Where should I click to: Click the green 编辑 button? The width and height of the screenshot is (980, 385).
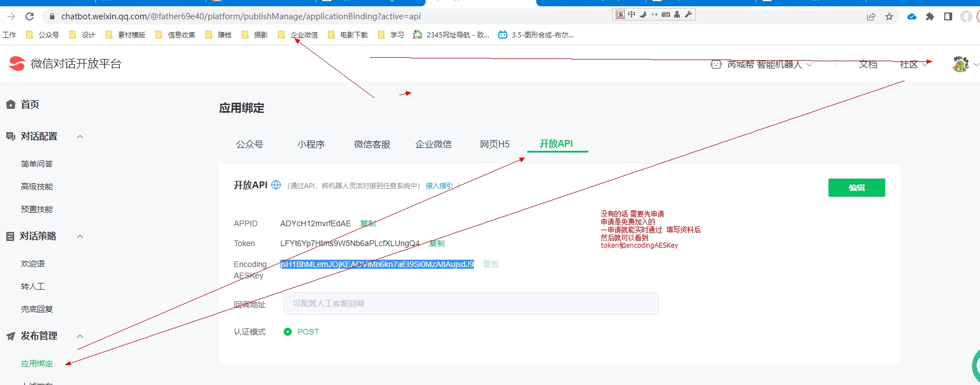point(856,188)
